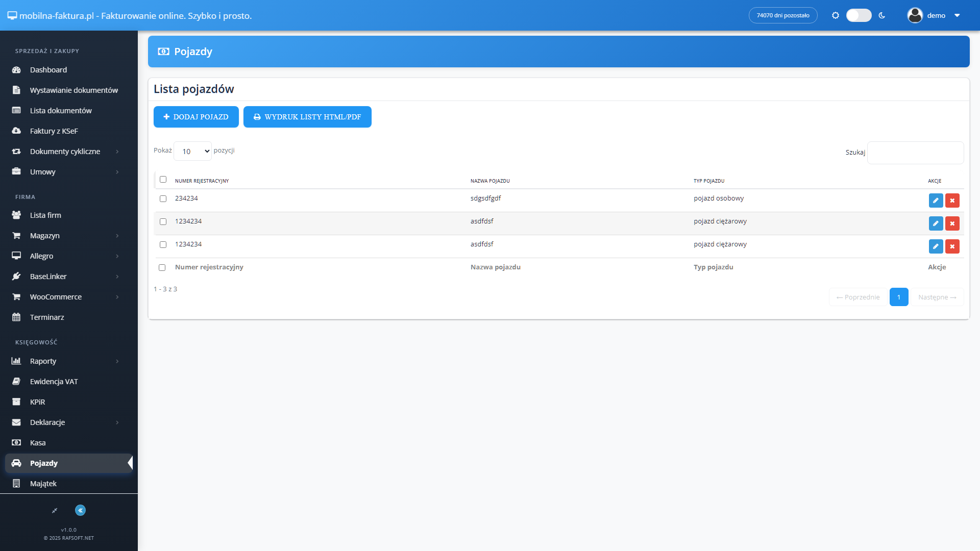
Task: Click the Umowy briefcase icon
Action: pos(16,172)
